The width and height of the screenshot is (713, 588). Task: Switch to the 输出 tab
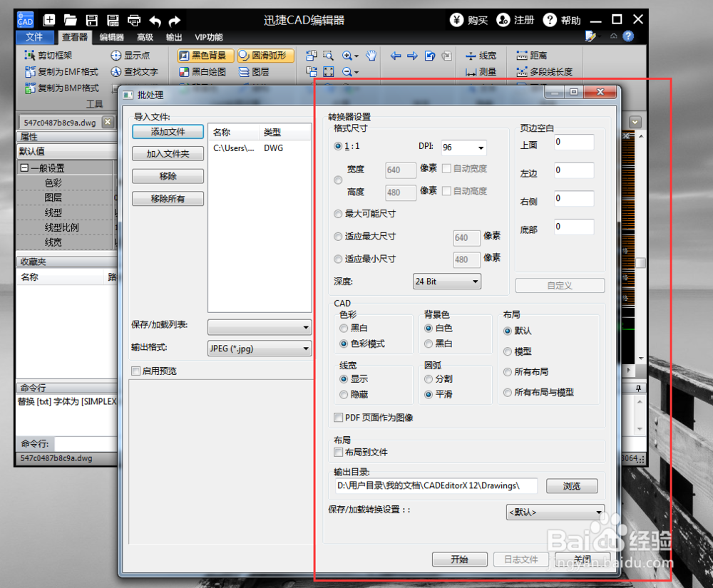click(x=174, y=37)
